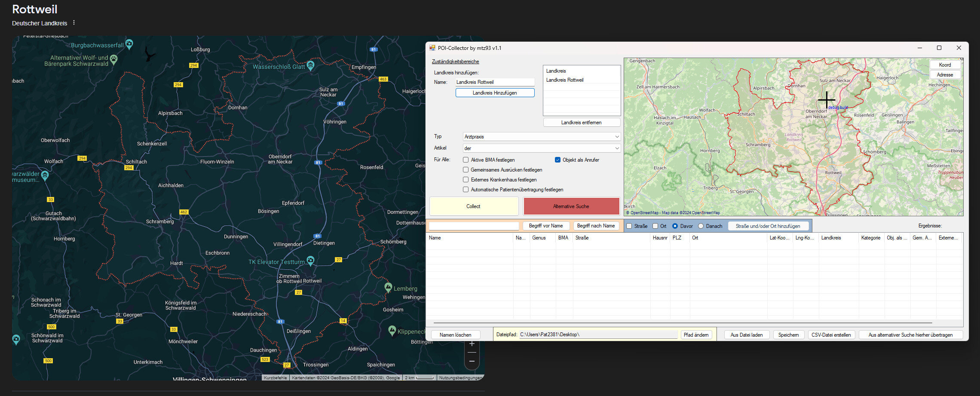Click the black crosshair marker on OSM map
This screenshot has width=980, height=396.
pos(826,100)
